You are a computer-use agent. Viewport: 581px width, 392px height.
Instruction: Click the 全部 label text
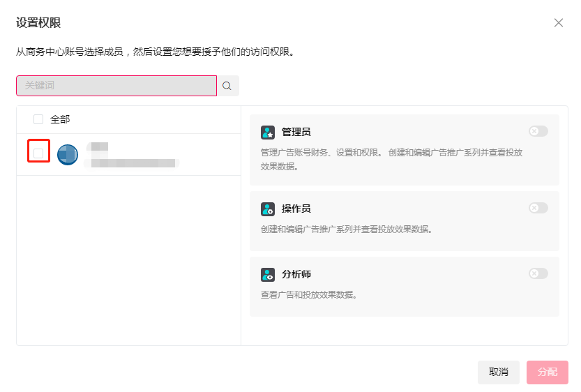tap(60, 119)
